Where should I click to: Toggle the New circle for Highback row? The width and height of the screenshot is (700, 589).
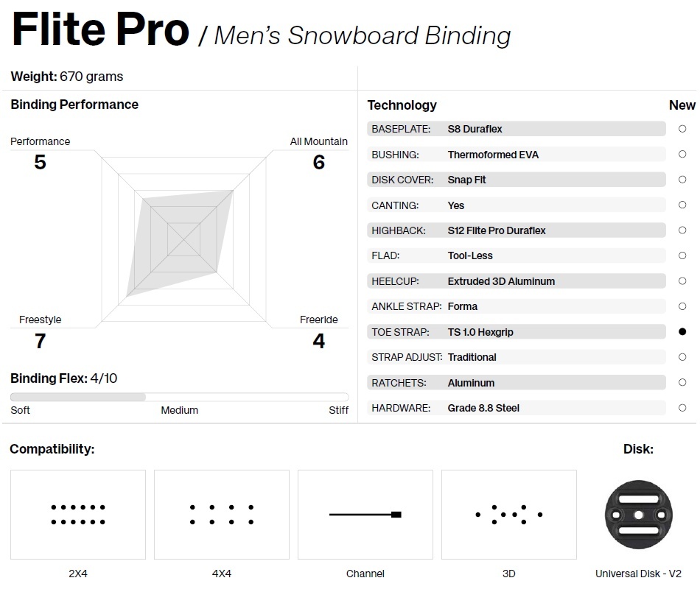[x=682, y=230]
